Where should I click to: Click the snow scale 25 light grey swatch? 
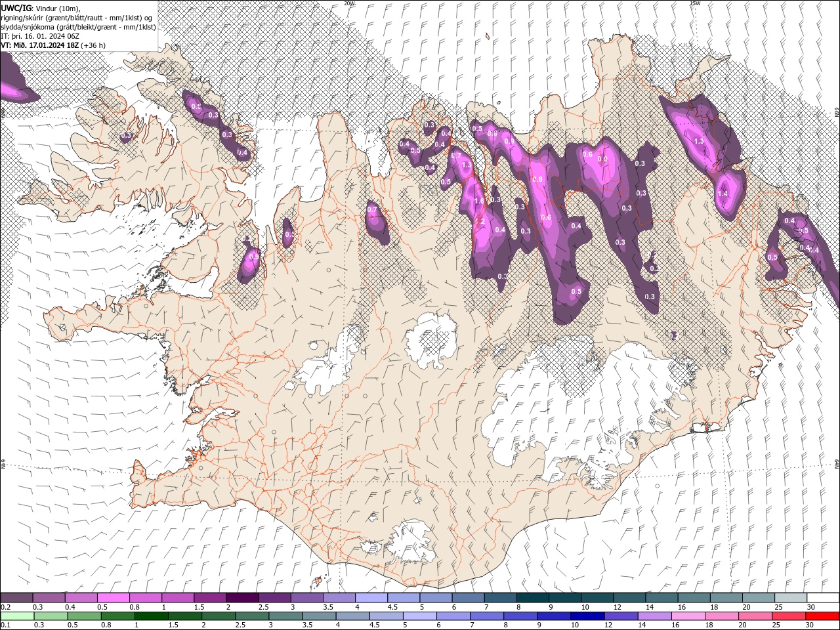tap(790, 598)
